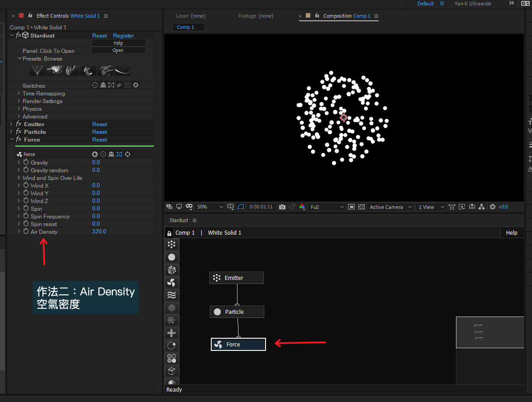Click the Turbulence waves icon in Stardust toolbar
The width and height of the screenshot is (532, 402).
point(171,295)
